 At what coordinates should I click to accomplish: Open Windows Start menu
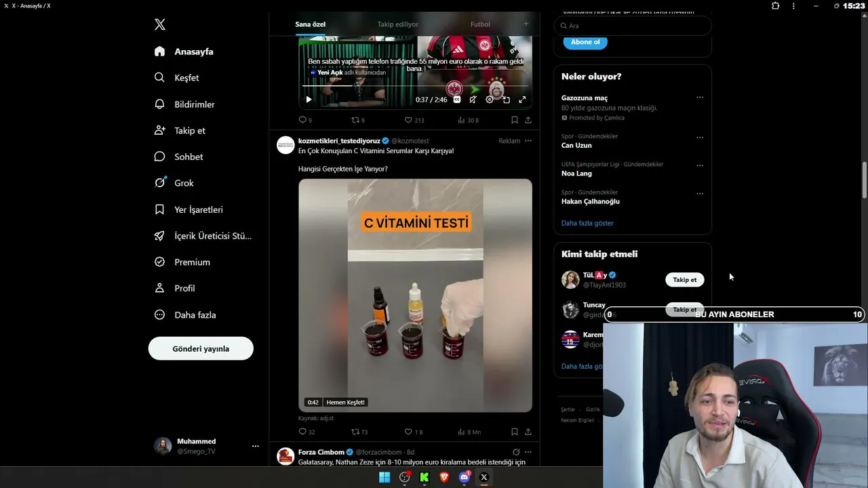384,477
